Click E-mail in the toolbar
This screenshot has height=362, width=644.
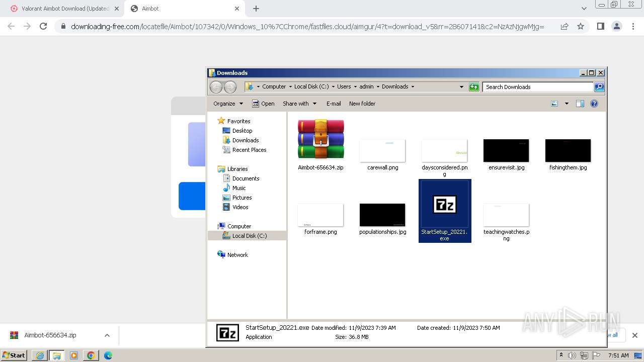point(334,104)
